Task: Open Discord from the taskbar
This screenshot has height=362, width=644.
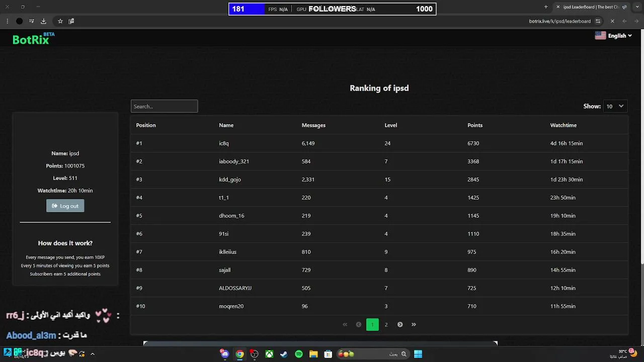Action: [x=225, y=354]
